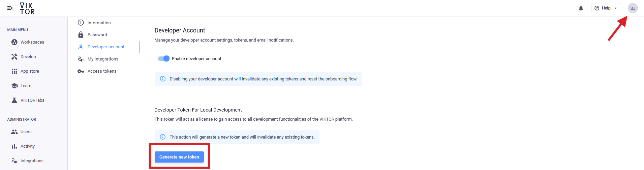Click Generate new token button

point(179,157)
